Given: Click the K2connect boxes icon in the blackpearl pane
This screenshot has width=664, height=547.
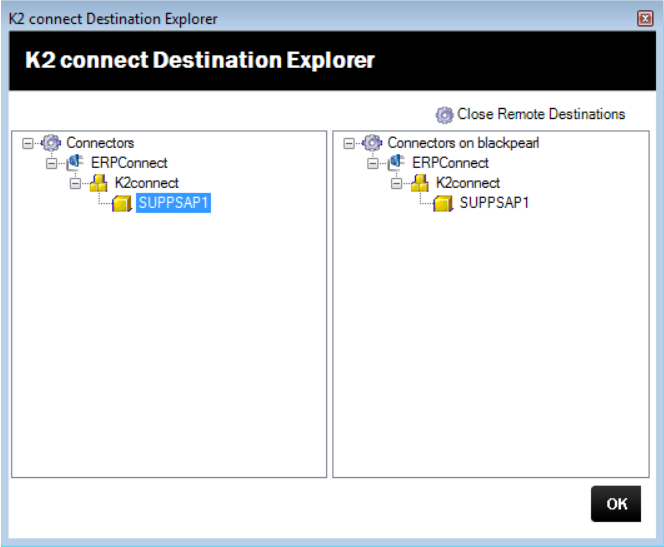Looking at the screenshot, I should tap(420, 183).
